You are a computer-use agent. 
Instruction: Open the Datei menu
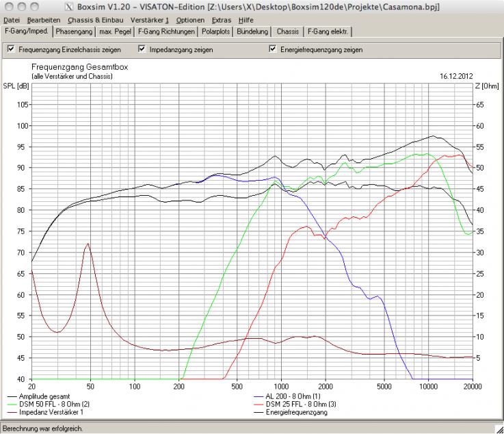[x=12, y=20]
